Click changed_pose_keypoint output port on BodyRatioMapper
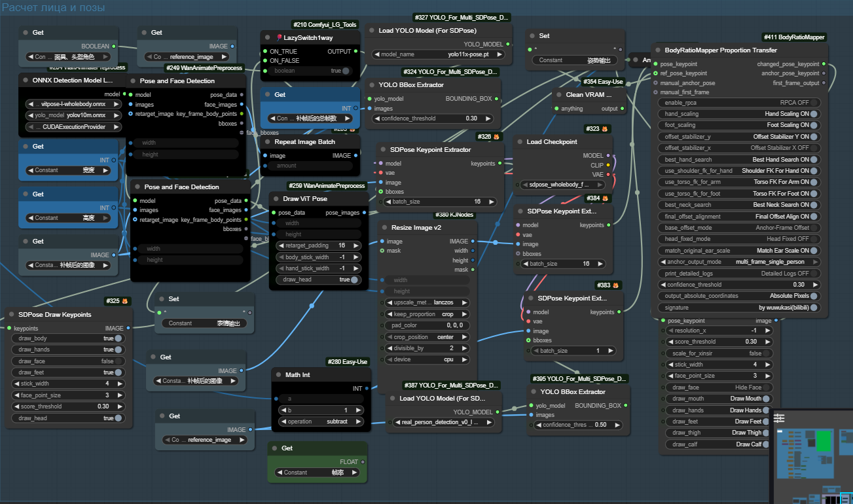Image resolution: width=853 pixels, height=504 pixels. click(x=824, y=64)
